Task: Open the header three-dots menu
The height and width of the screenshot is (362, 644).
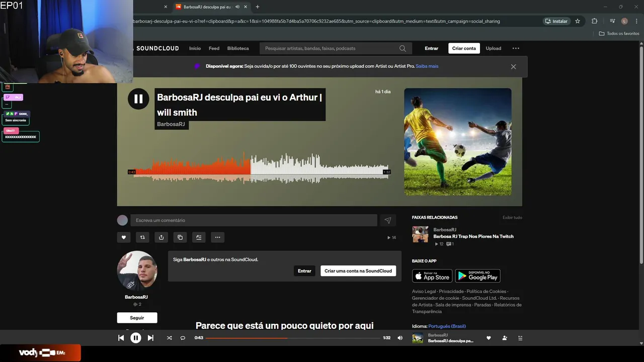Action: coord(516,48)
